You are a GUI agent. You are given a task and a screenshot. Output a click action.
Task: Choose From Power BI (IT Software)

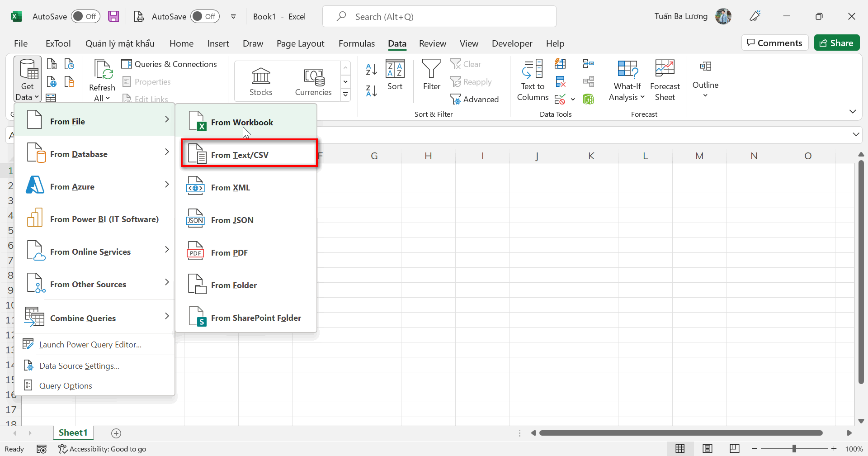pos(95,219)
